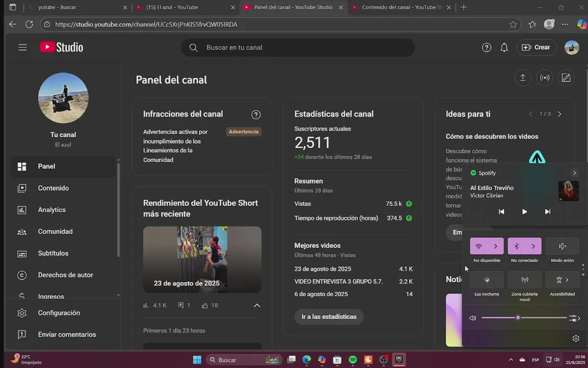The height and width of the screenshot is (368, 588).
Task: Open the latest Short video thumbnail
Action: coord(202,260)
